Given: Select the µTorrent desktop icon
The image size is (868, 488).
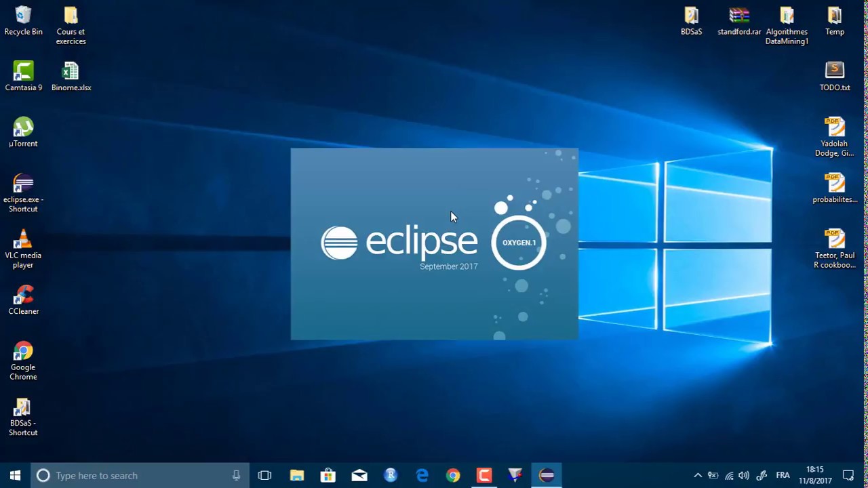Looking at the screenshot, I should click(23, 132).
